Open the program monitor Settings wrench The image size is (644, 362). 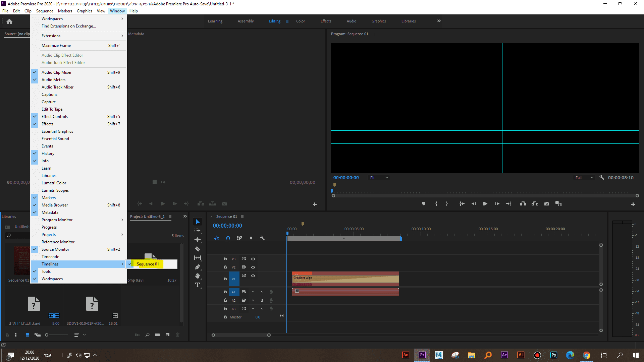pos(602,178)
